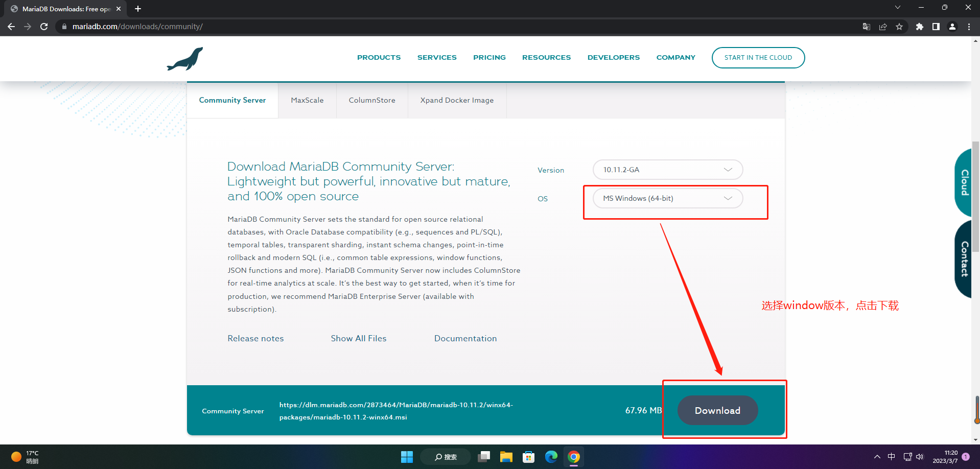Switch to the MaxScale tab
Viewport: 980px width, 469px height.
point(307,101)
